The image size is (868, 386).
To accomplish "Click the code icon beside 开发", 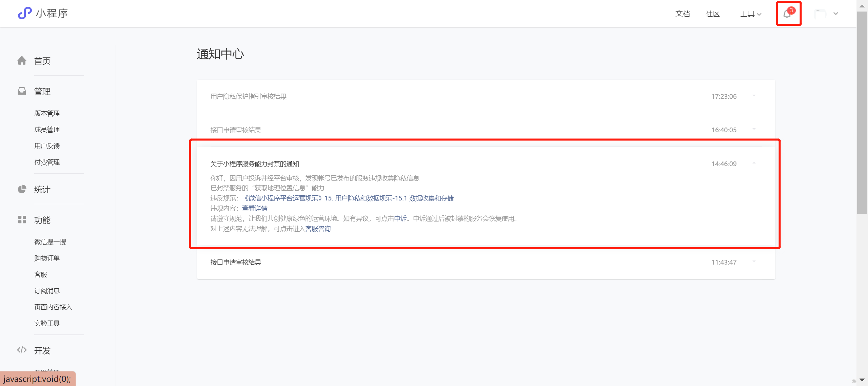I will [x=22, y=350].
